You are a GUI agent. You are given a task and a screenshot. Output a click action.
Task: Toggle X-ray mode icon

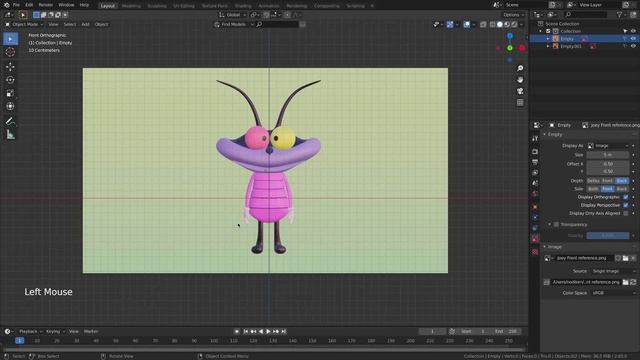coord(483,24)
